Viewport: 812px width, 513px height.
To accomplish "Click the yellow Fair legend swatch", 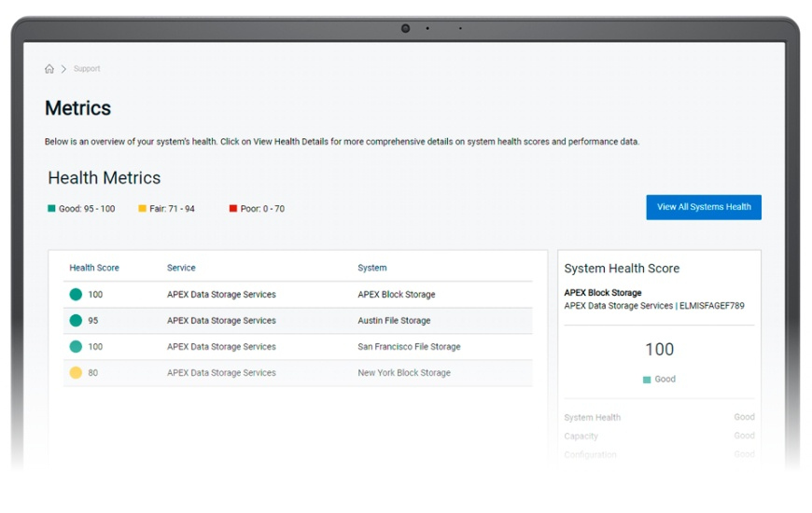I will click(142, 208).
